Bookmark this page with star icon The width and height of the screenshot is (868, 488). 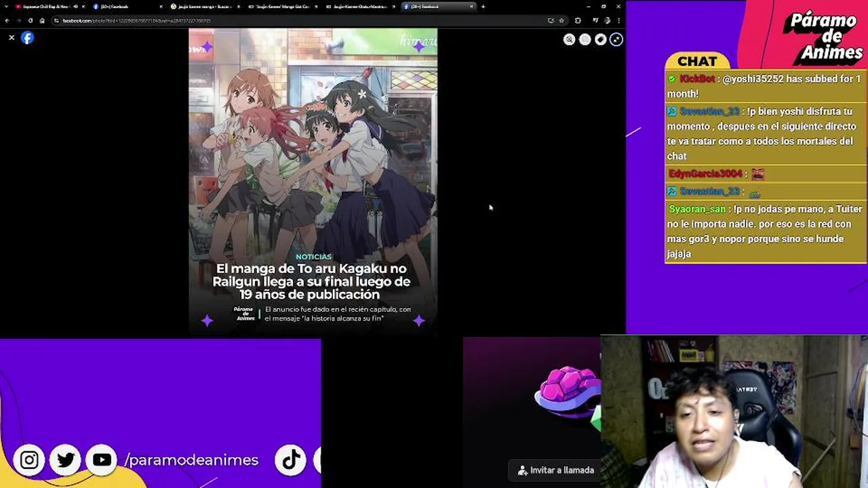click(x=561, y=20)
